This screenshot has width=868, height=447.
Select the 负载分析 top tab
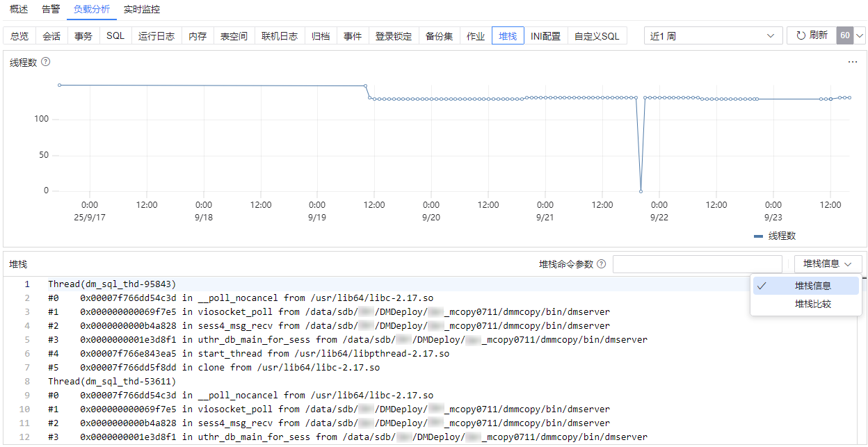[92, 10]
